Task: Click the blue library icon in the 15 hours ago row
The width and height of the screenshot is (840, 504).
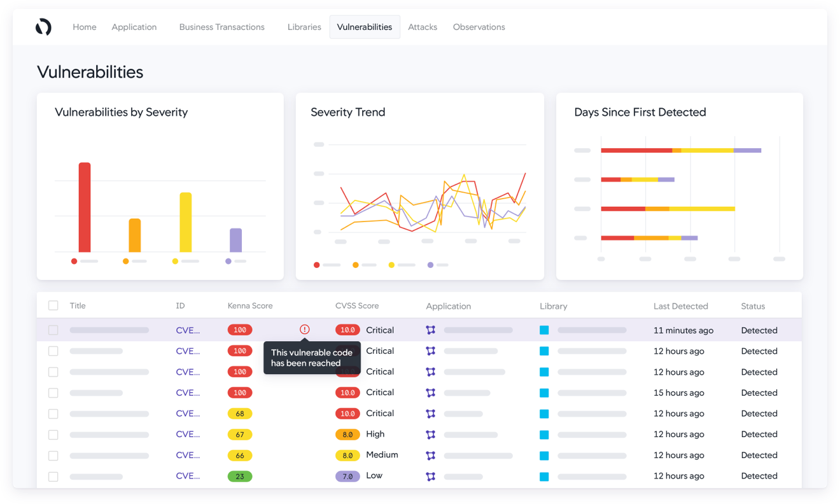Action: (x=544, y=393)
